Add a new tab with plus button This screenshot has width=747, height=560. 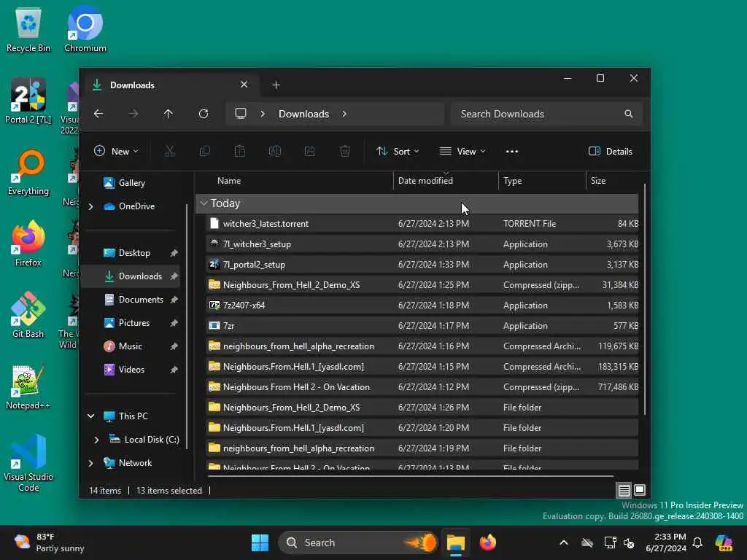pos(276,85)
